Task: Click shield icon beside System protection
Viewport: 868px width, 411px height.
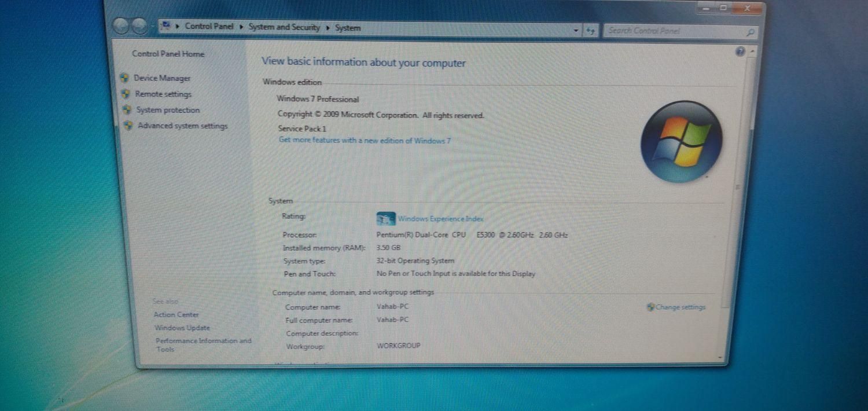Action: (127, 109)
